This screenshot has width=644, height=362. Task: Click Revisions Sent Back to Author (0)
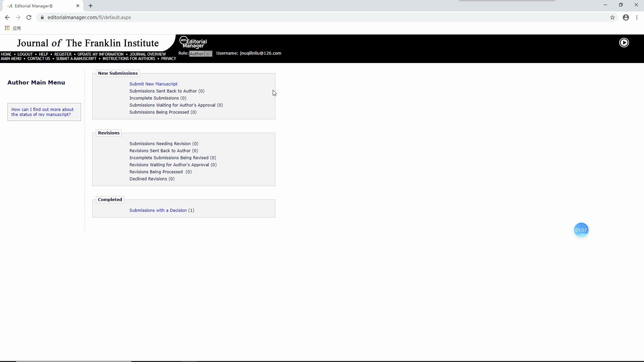164,151
